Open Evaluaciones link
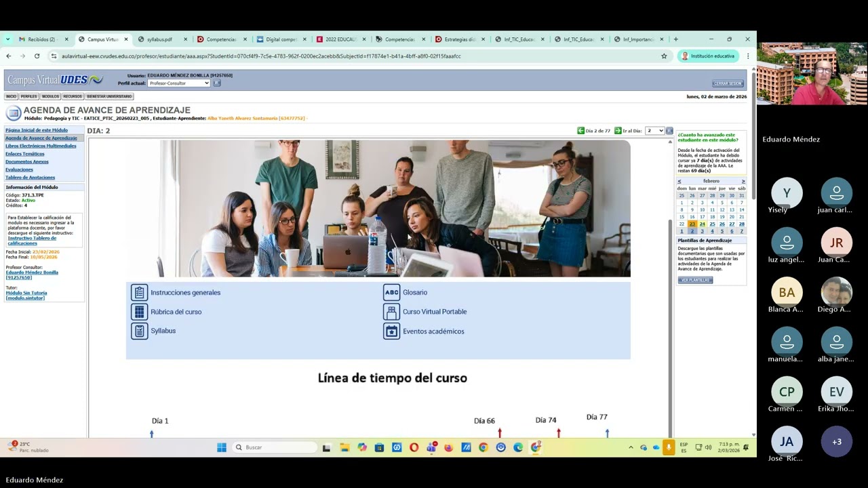 pos(19,169)
